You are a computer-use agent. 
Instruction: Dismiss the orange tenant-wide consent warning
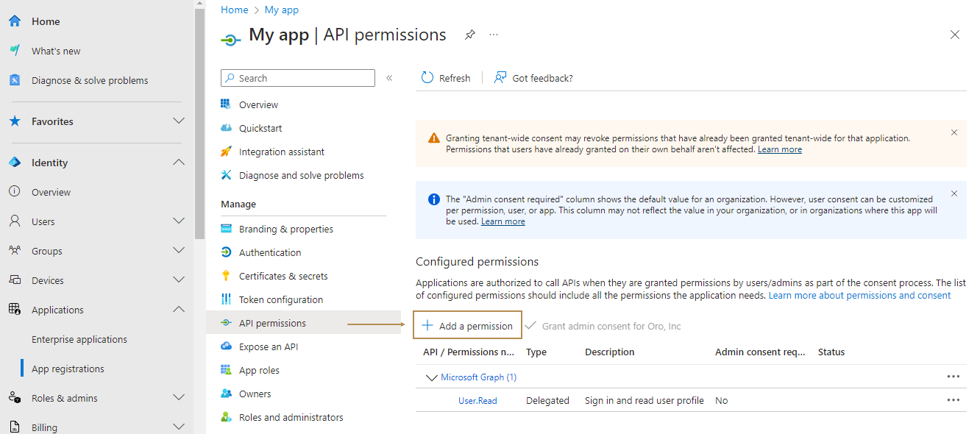click(954, 133)
